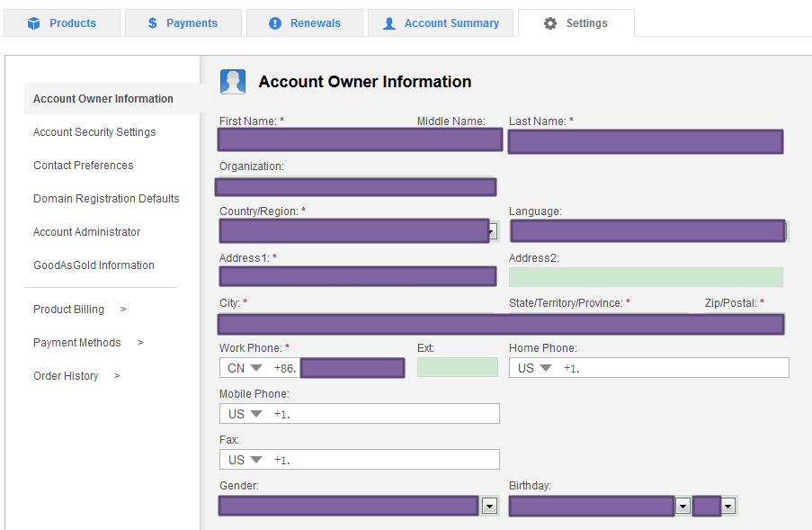Expand the Payment Methods section

click(88, 343)
